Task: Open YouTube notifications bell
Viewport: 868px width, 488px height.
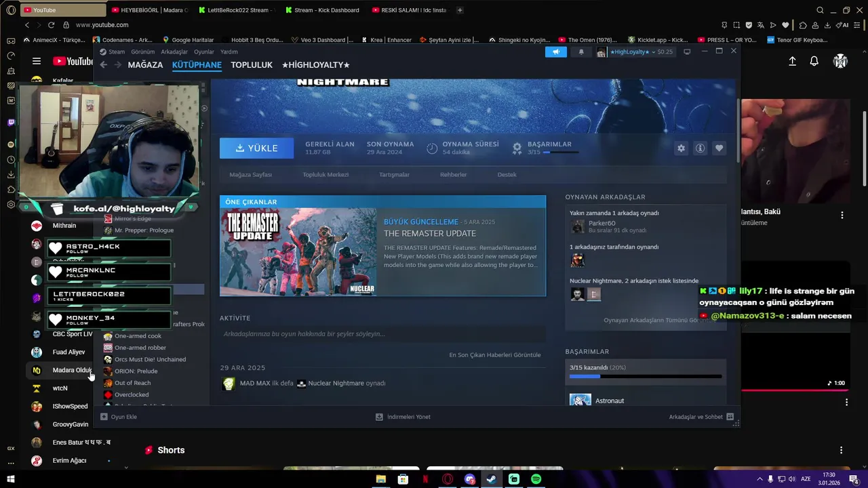Action: pyautogui.click(x=814, y=61)
